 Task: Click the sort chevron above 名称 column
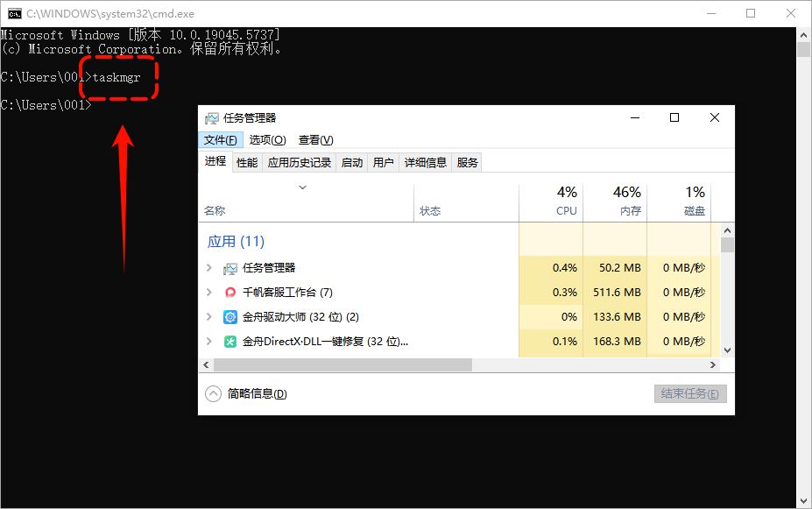click(303, 187)
